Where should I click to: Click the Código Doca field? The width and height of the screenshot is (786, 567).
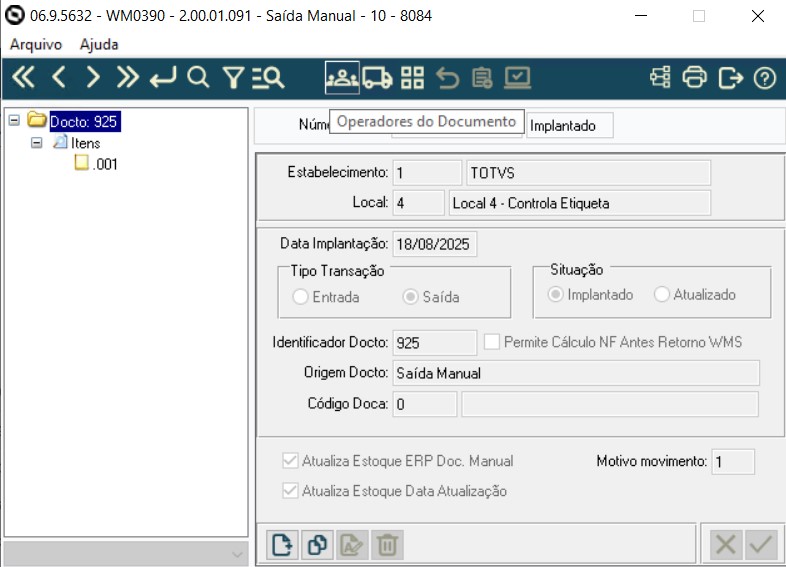click(425, 404)
